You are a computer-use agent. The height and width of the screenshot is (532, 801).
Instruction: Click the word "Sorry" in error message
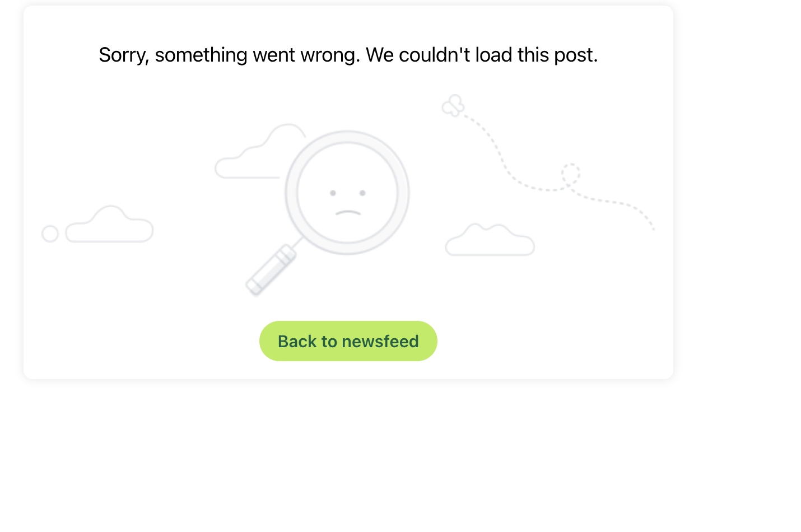123,55
